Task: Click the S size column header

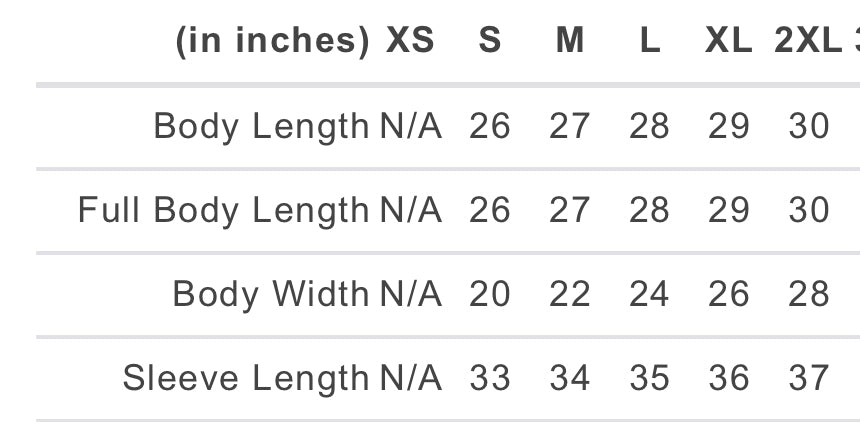Action: click(490, 41)
